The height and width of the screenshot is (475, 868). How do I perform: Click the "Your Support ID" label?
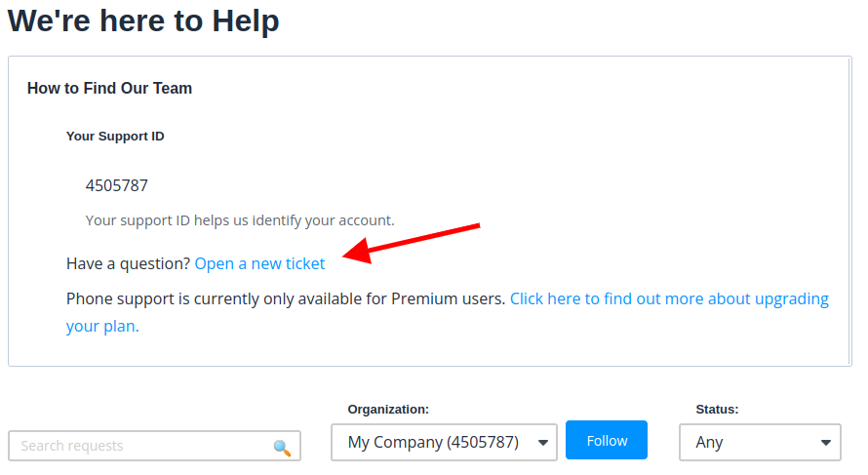(x=115, y=137)
